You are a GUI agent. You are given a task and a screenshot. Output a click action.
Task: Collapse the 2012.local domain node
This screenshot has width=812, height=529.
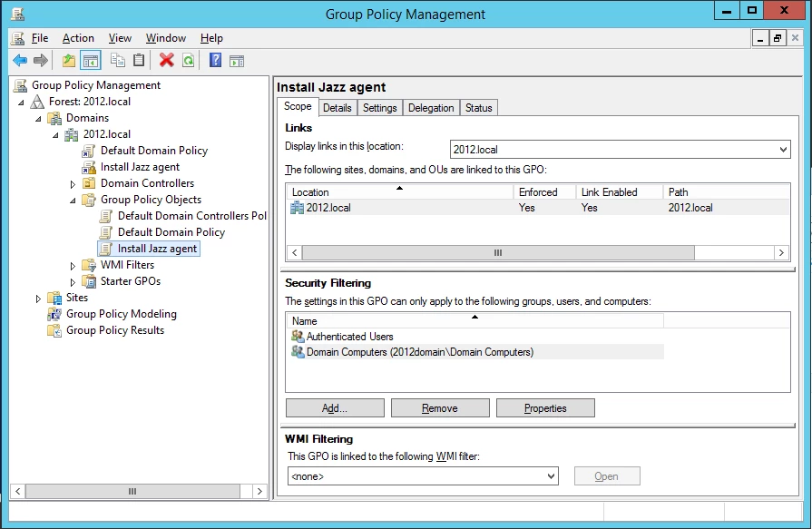coord(55,135)
